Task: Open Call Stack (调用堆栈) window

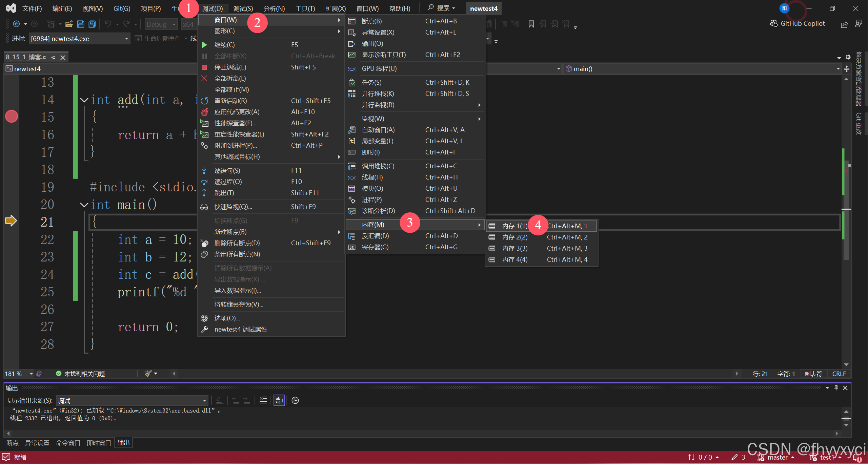Action: coord(415,166)
